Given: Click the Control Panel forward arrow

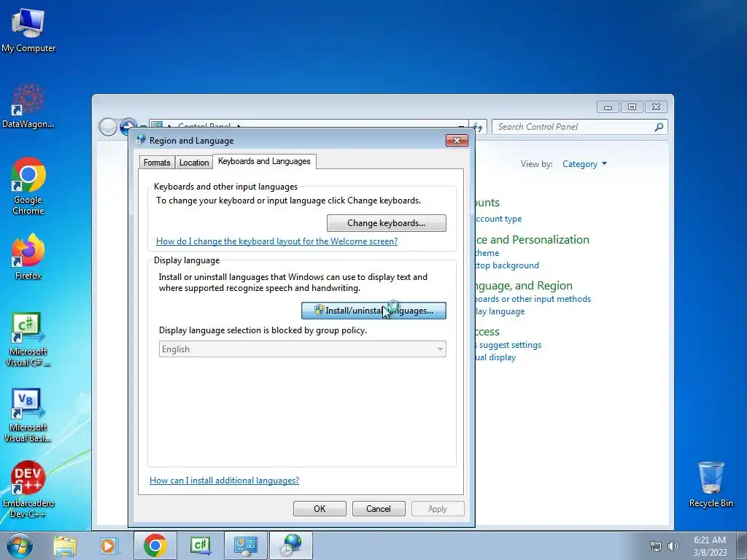Looking at the screenshot, I should tap(128, 125).
